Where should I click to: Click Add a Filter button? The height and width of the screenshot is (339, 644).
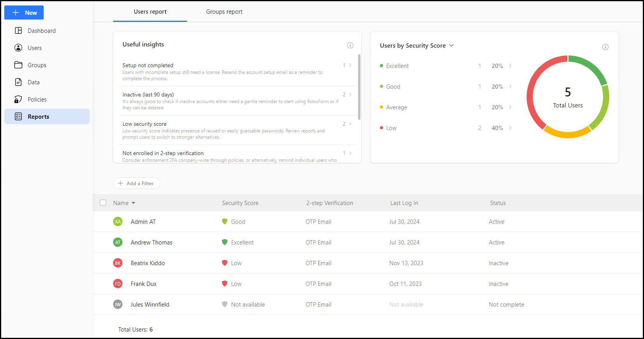[x=137, y=184]
